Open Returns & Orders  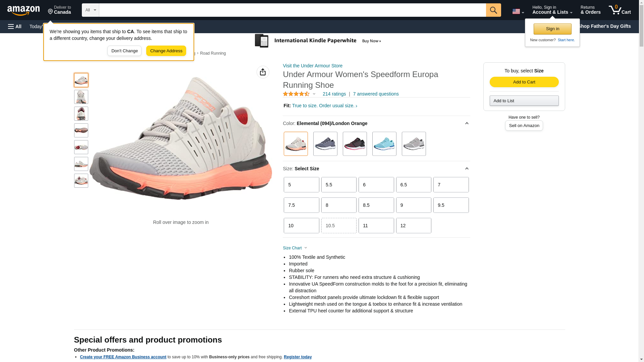coord(590,10)
